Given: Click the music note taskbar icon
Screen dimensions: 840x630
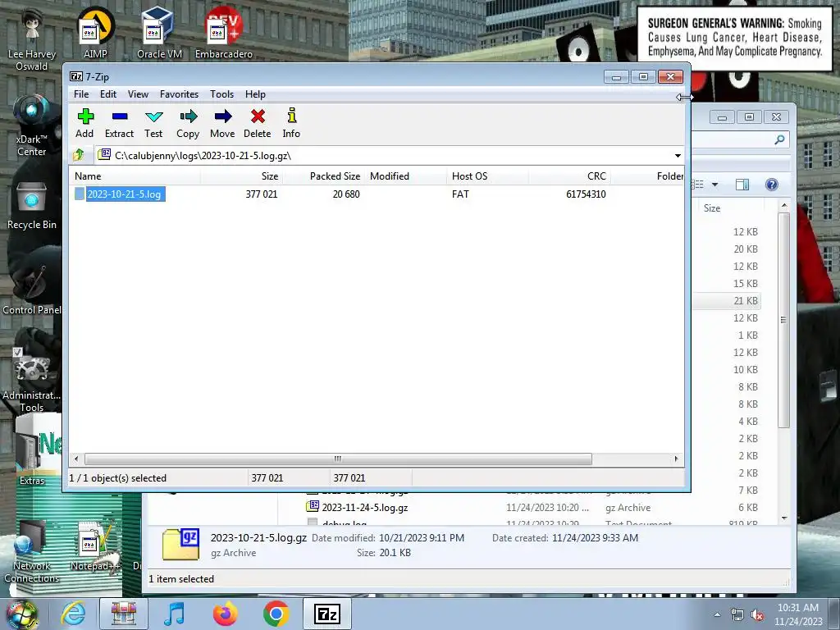Looking at the screenshot, I should coord(174,614).
